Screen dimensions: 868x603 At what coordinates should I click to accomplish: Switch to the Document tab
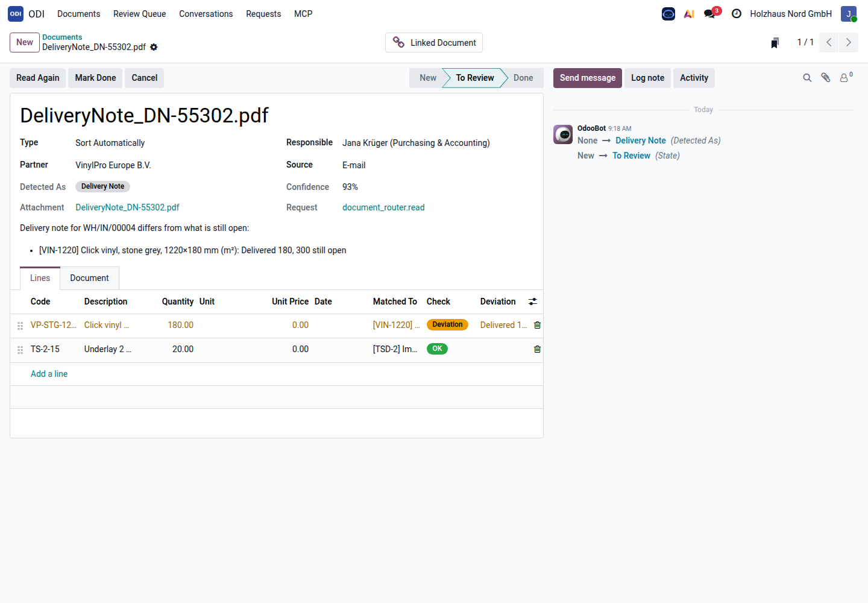tap(89, 278)
